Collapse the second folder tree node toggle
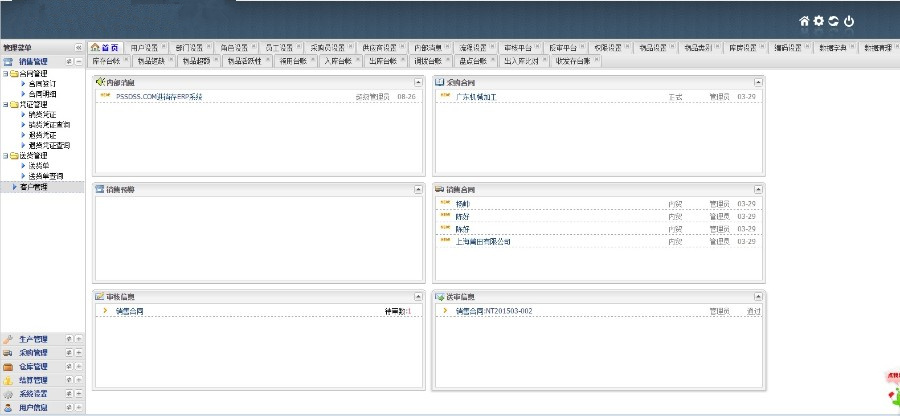This screenshot has width=900, height=416. coord(5,104)
